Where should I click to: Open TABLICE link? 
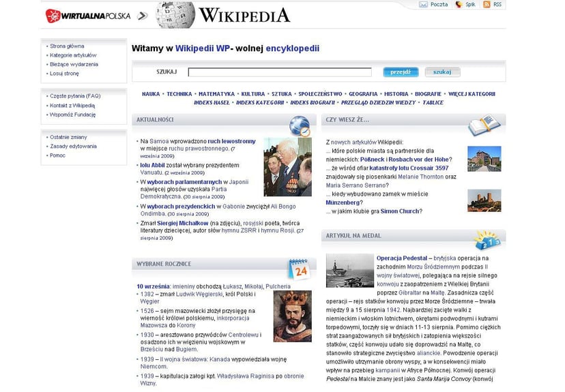(x=433, y=102)
